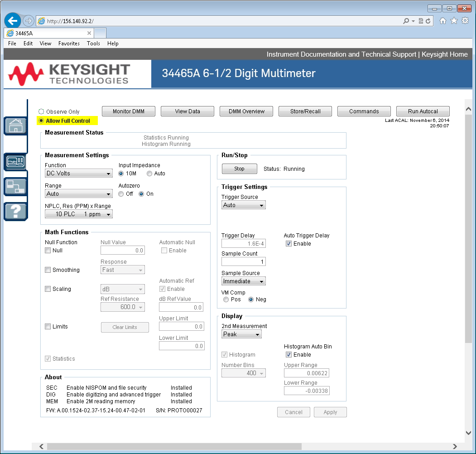
Task: Open the Home sidebar icon
Action: click(x=15, y=126)
